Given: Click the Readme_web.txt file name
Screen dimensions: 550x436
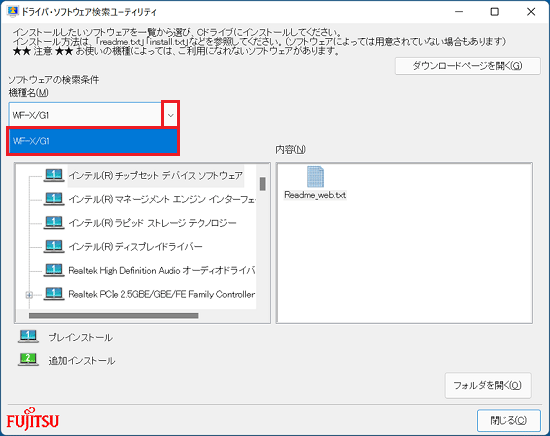Looking at the screenshot, I should (315, 195).
